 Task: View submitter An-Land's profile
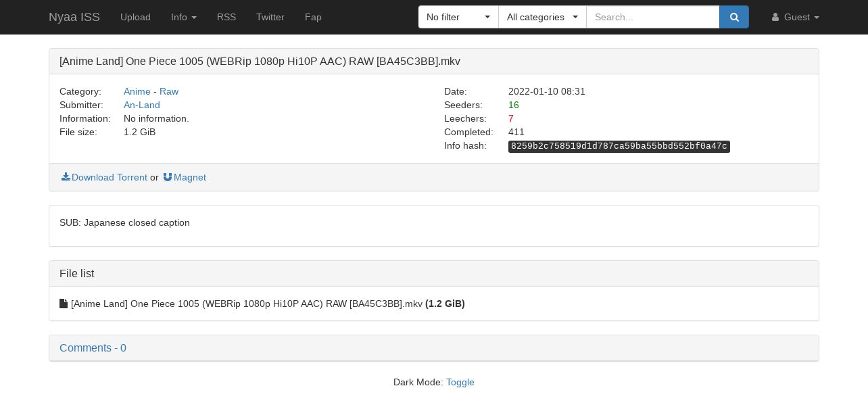click(142, 105)
